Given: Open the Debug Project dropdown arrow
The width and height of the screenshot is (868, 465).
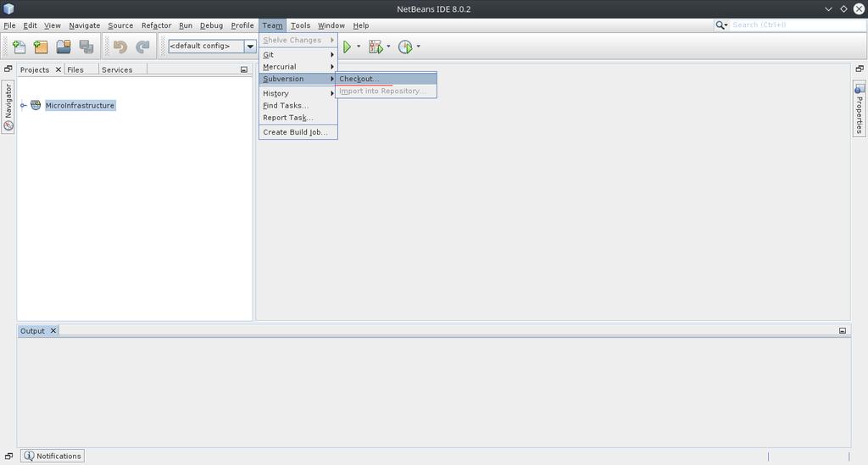Looking at the screenshot, I should tap(388, 47).
